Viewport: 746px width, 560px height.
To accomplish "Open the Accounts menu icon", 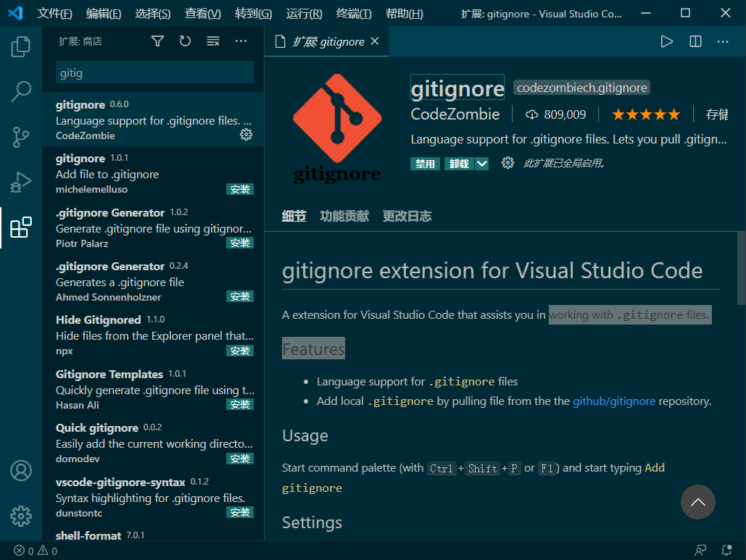I will [21, 471].
